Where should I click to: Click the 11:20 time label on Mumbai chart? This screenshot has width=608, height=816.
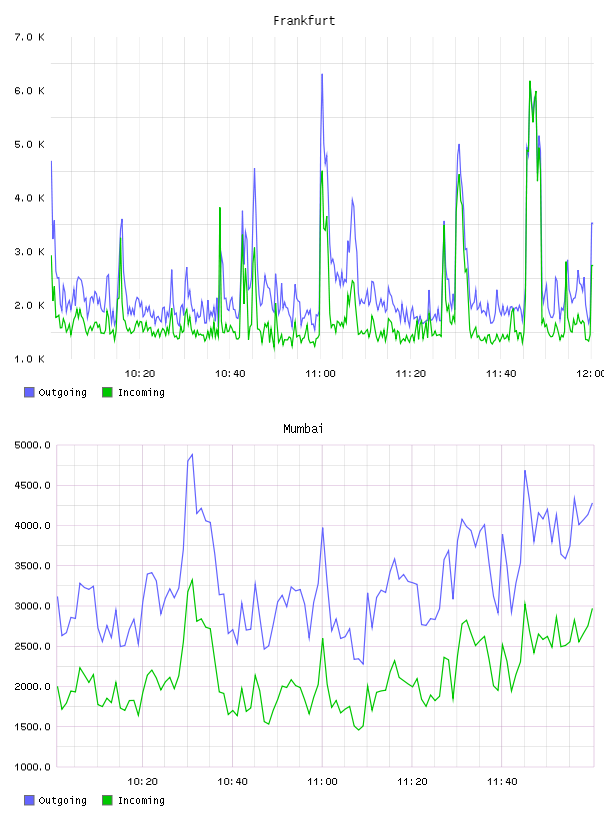(x=412, y=781)
